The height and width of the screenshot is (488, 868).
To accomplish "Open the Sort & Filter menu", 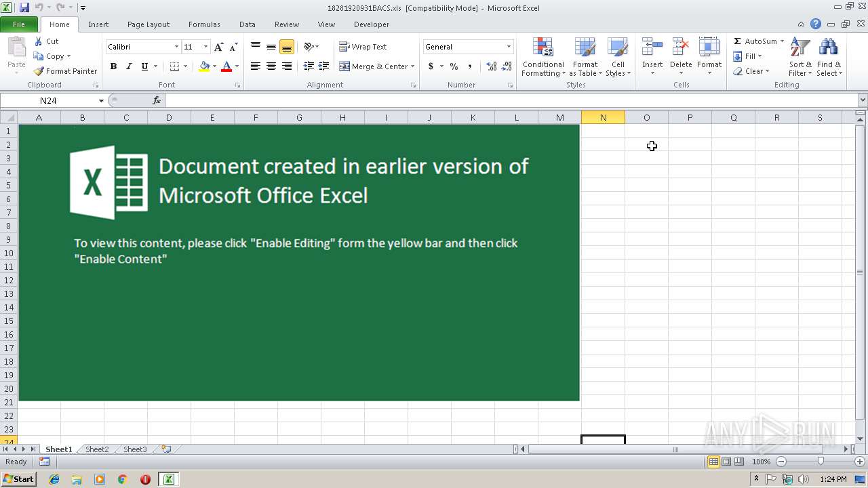I will (800, 58).
